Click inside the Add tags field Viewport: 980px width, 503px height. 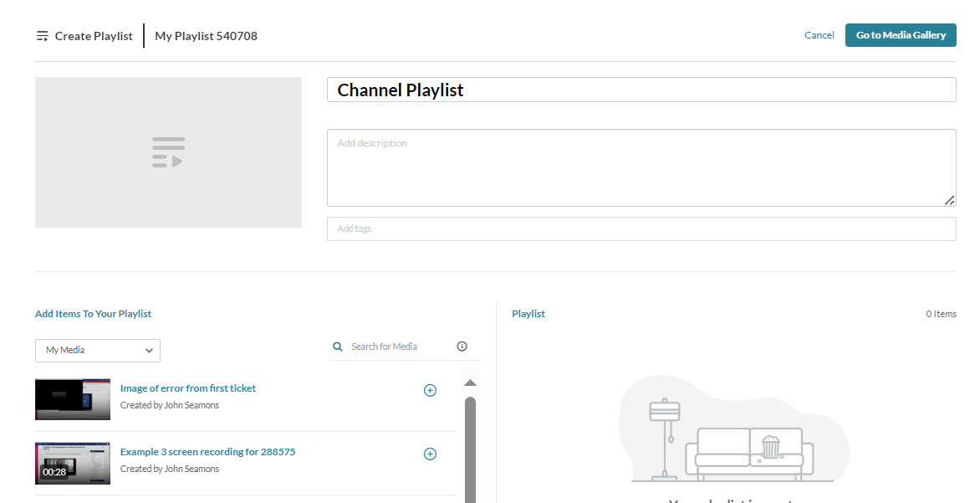[502, 228]
